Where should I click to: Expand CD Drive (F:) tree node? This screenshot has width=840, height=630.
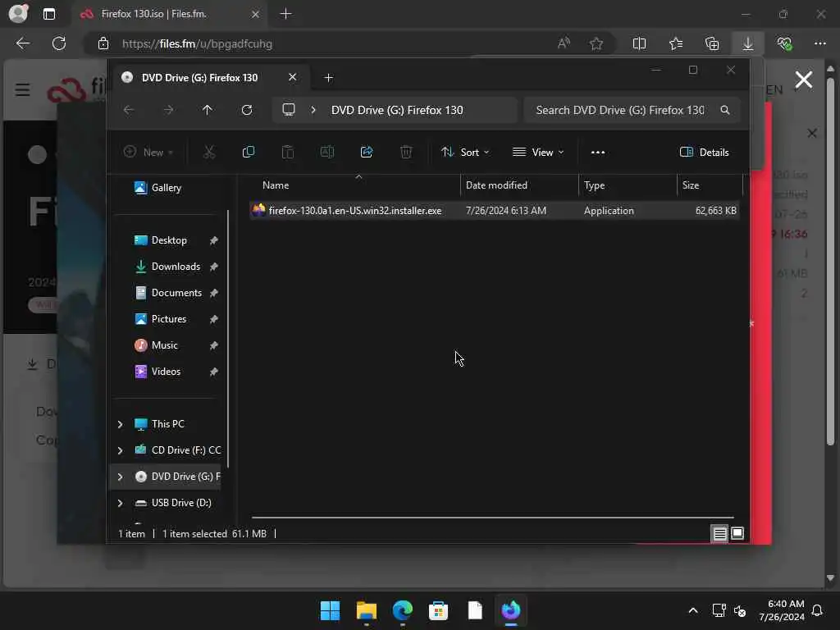[x=120, y=450]
